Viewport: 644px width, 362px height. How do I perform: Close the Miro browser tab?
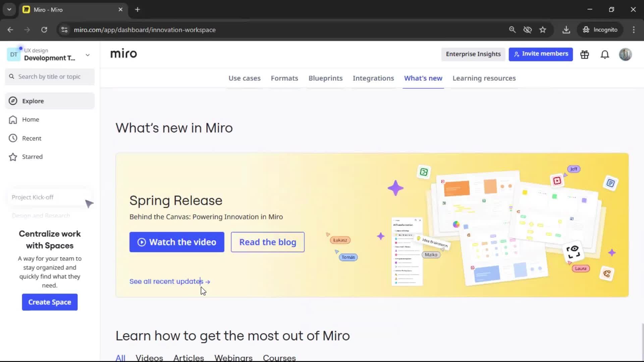tap(120, 9)
